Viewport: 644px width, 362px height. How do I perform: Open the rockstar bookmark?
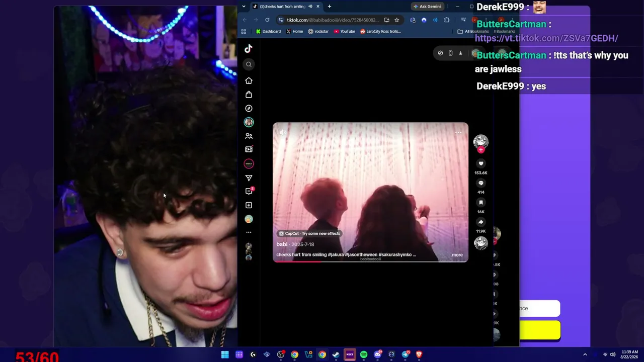tap(318, 31)
